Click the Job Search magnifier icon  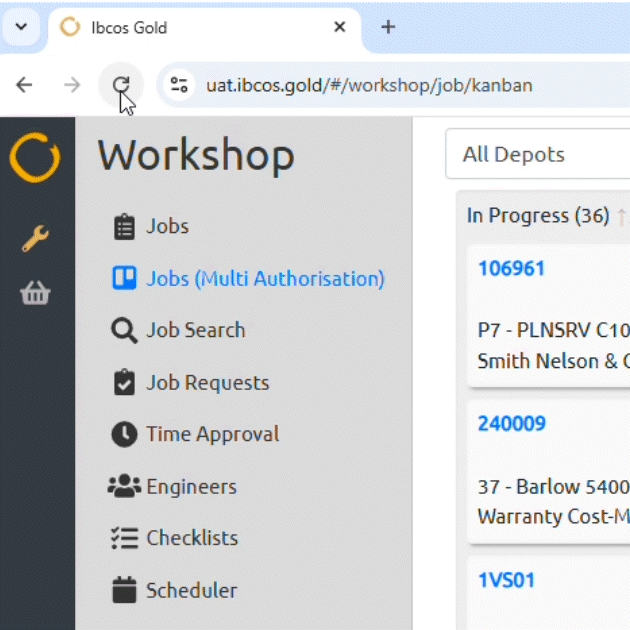124,330
